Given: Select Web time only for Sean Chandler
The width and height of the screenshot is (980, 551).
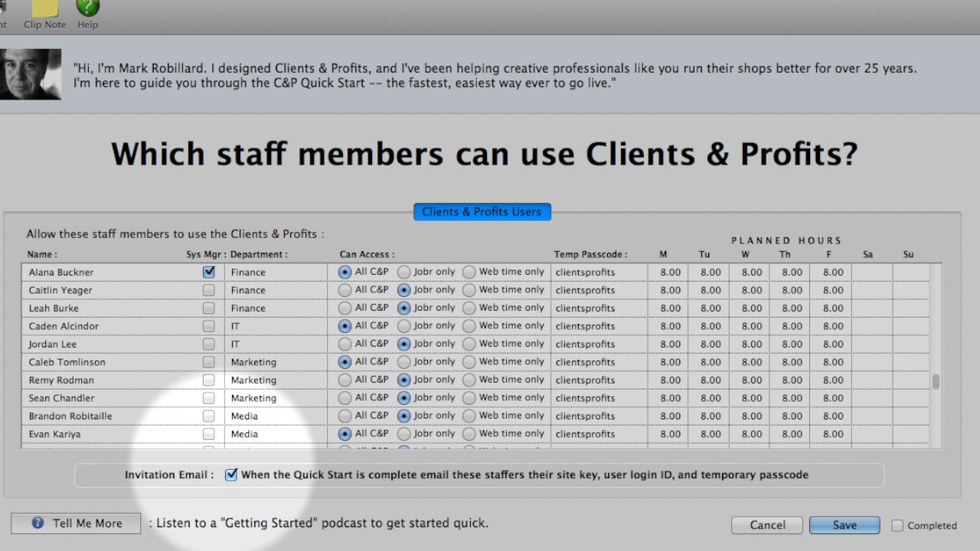Looking at the screenshot, I should [469, 398].
